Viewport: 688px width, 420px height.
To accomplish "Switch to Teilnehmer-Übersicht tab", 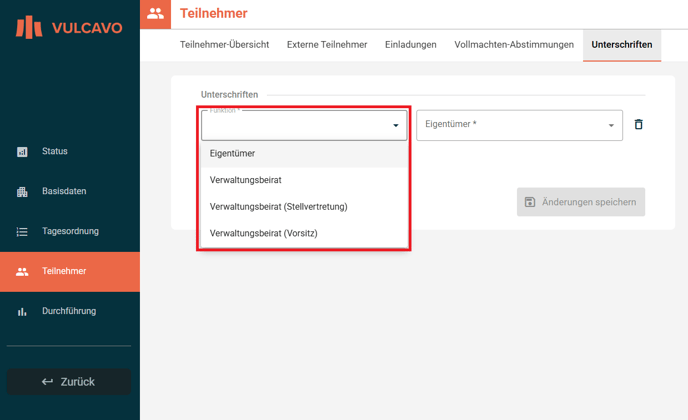I will point(224,45).
